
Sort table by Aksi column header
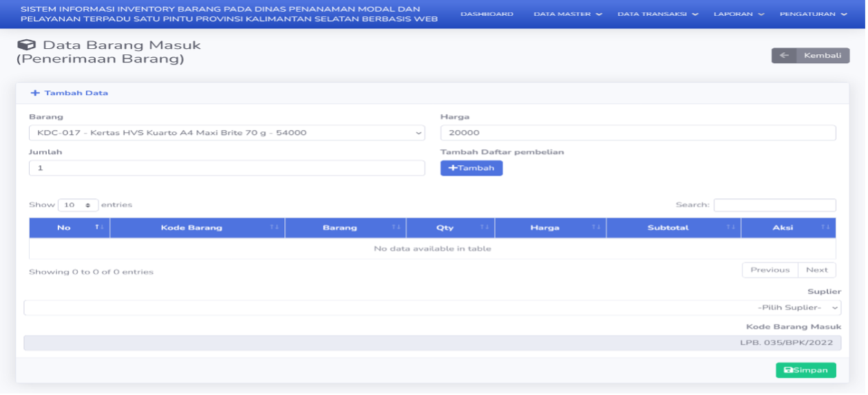pyautogui.click(x=788, y=228)
